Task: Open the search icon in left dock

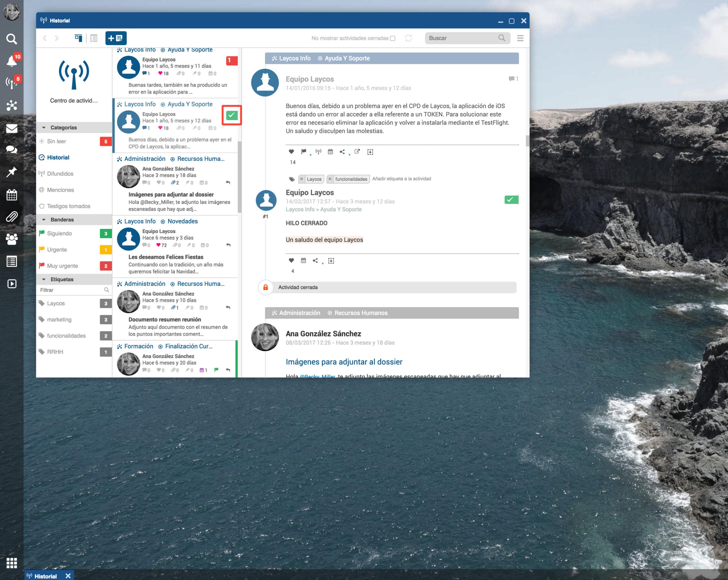Action: coord(11,39)
